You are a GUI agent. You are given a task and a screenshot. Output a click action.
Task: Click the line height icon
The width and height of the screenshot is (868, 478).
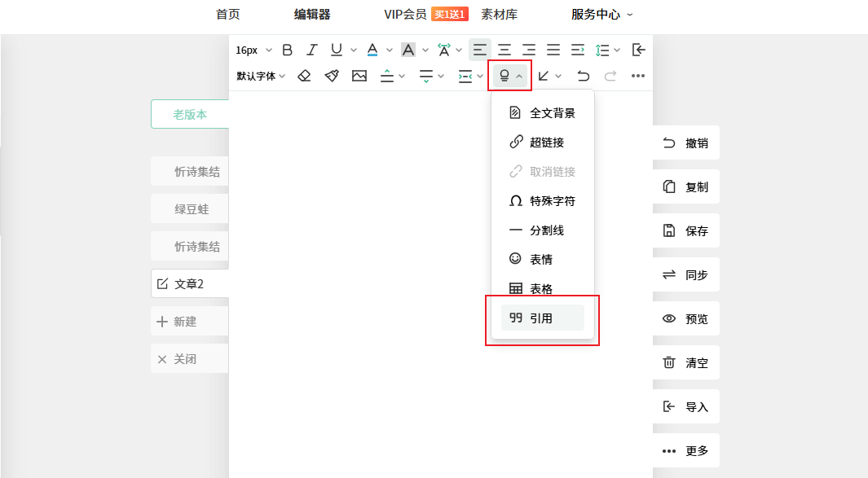click(602, 50)
